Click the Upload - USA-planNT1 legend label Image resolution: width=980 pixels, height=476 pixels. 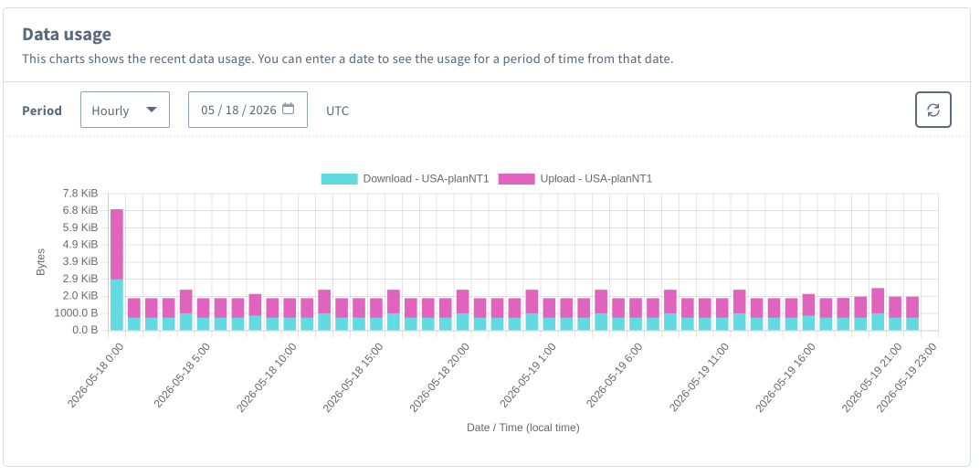point(596,179)
